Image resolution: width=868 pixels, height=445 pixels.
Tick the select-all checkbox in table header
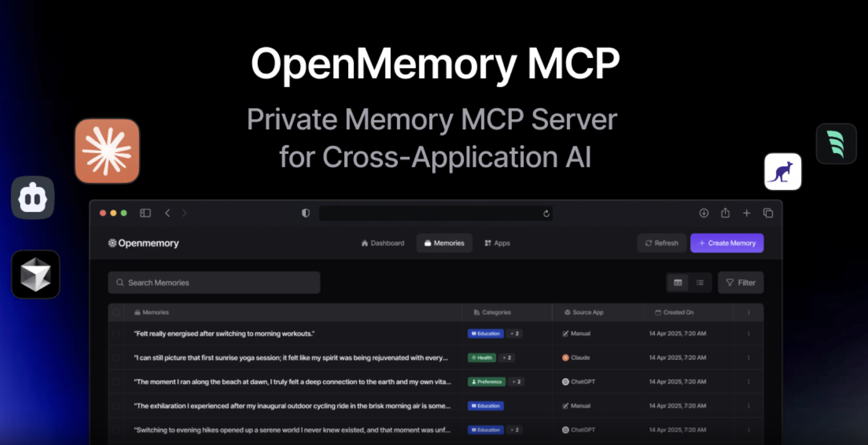[117, 313]
